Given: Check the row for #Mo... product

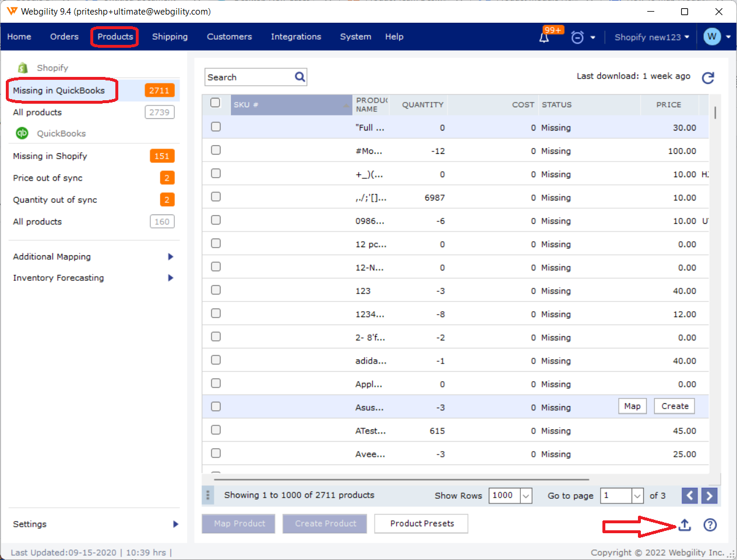Looking at the screenshot, I should pyautogui.click(x=216, y=150).
